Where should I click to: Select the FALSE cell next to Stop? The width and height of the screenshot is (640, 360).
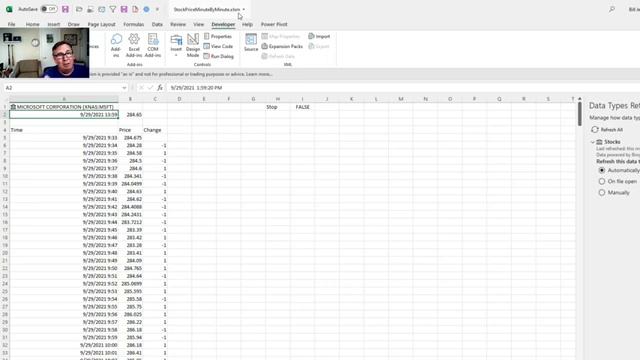[x=302, y=107]
